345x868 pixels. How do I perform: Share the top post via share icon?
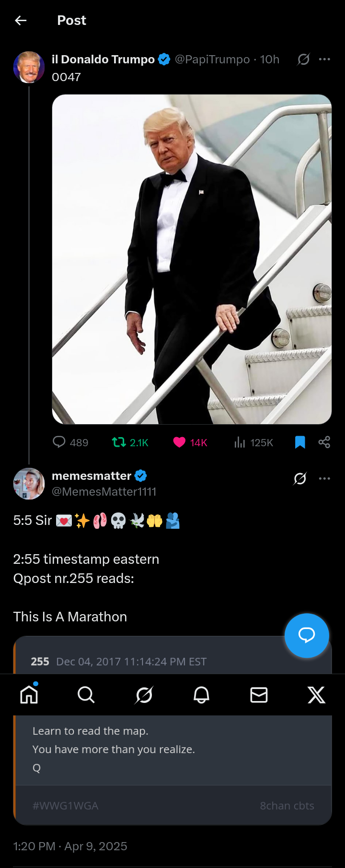click(324, 442)
